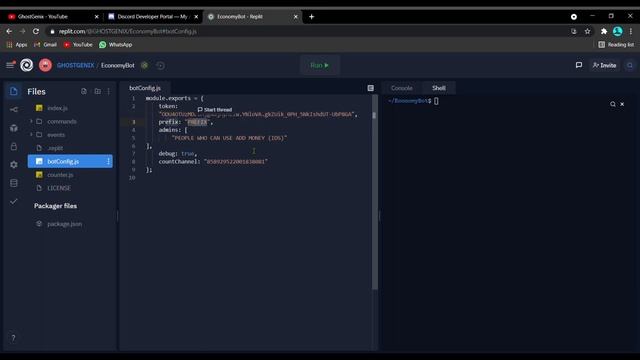The width and height of the screenshot is (640, 360).
Task: Open the WhatsApp bookmark
Action: coord(116,45)
